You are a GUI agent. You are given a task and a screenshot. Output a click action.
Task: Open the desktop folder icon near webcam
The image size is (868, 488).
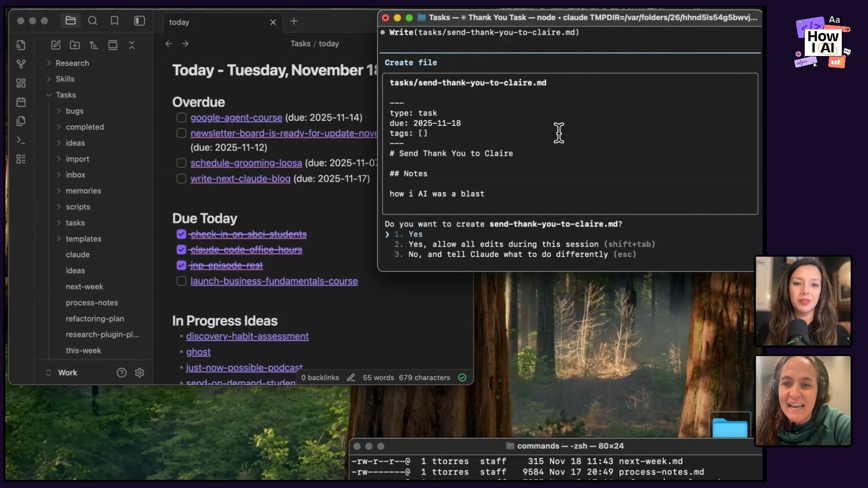(x=730, y=427)
